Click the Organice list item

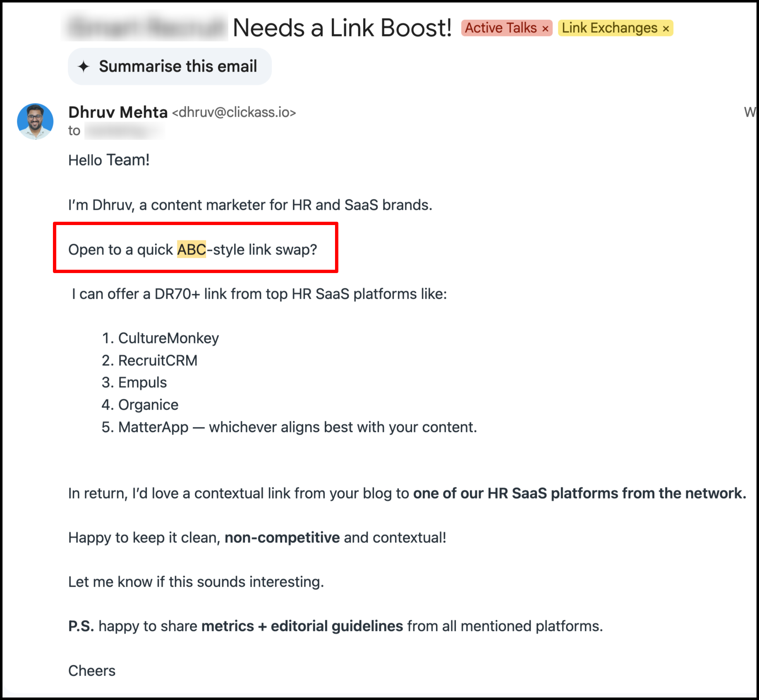point(148,405)
